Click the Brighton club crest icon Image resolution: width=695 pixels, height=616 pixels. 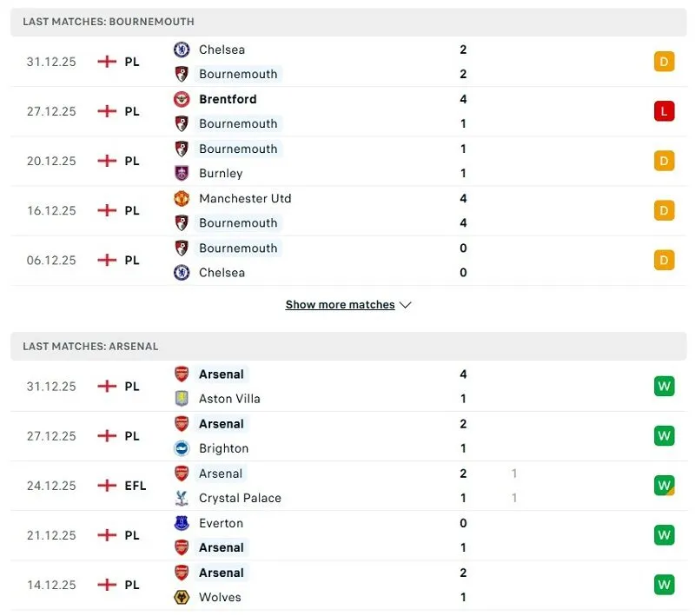click(x=182, y=448)
